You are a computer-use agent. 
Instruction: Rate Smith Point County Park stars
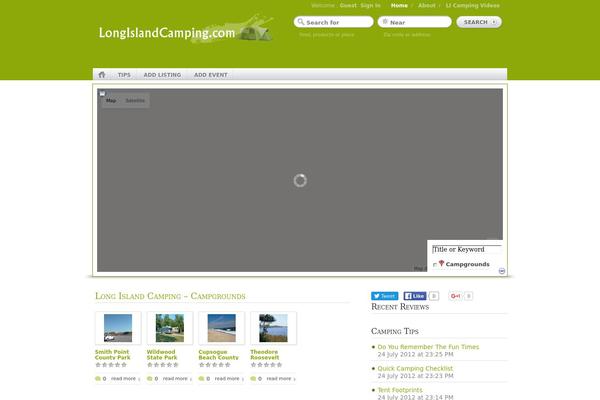[111, 365]
